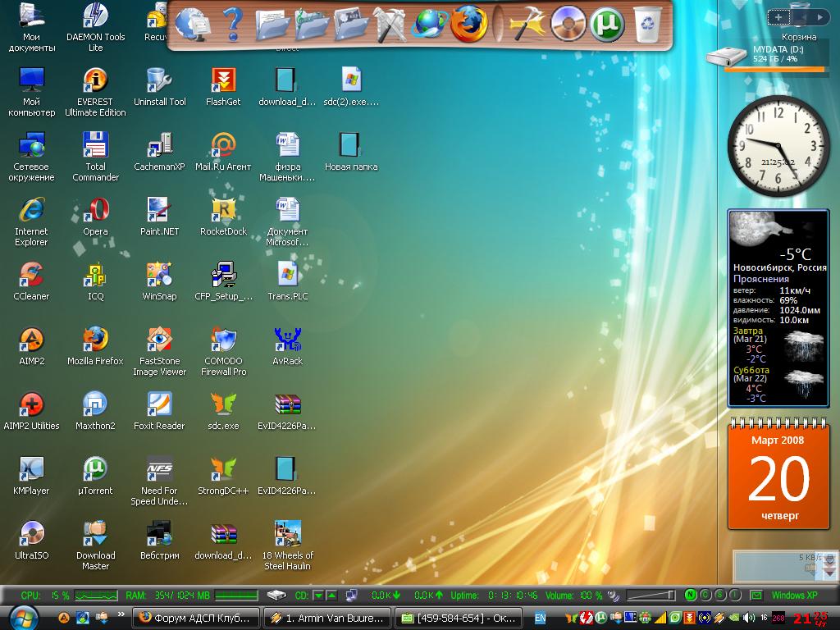Open the StrongDC++ desktop shortcut
Image resolution: width=840 pixels, height=630 pixels.
(223, 469)
